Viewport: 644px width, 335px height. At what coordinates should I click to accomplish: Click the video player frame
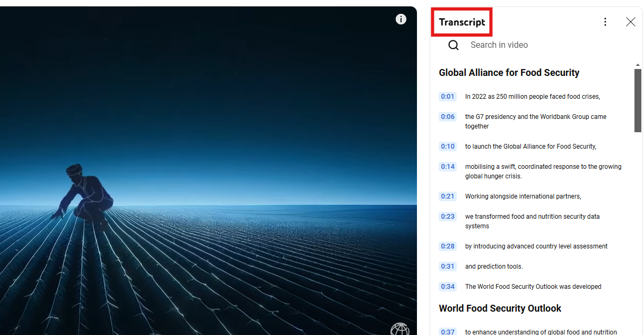(x=208, y=170)
